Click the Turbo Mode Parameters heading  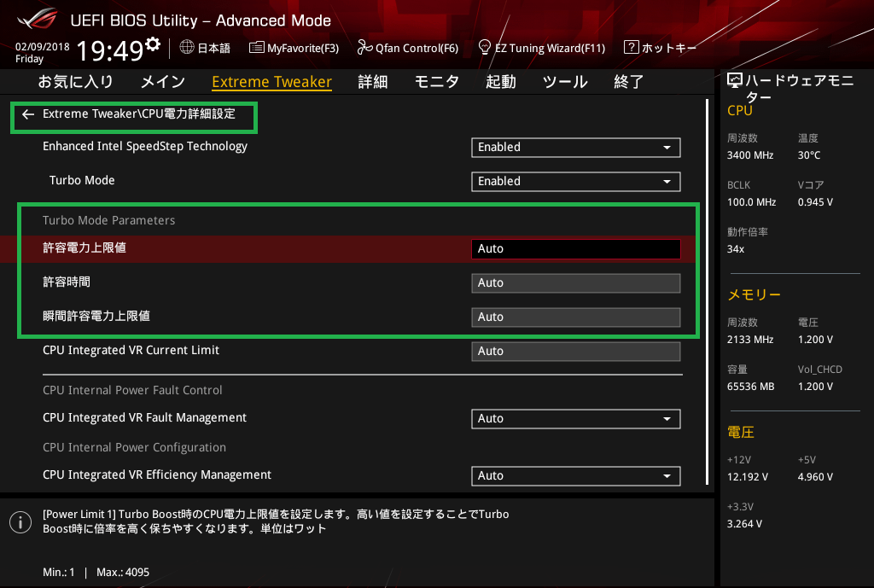[x=108, y=220]
